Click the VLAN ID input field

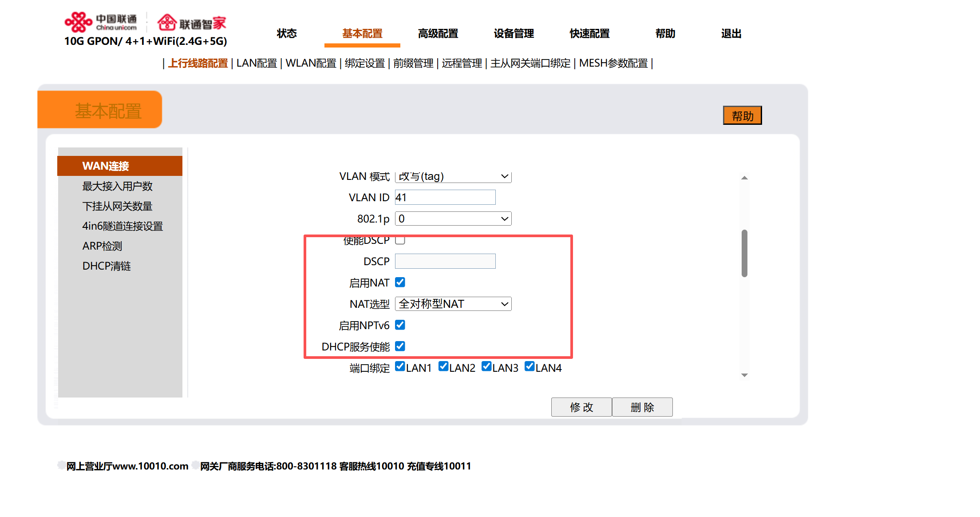445,197
